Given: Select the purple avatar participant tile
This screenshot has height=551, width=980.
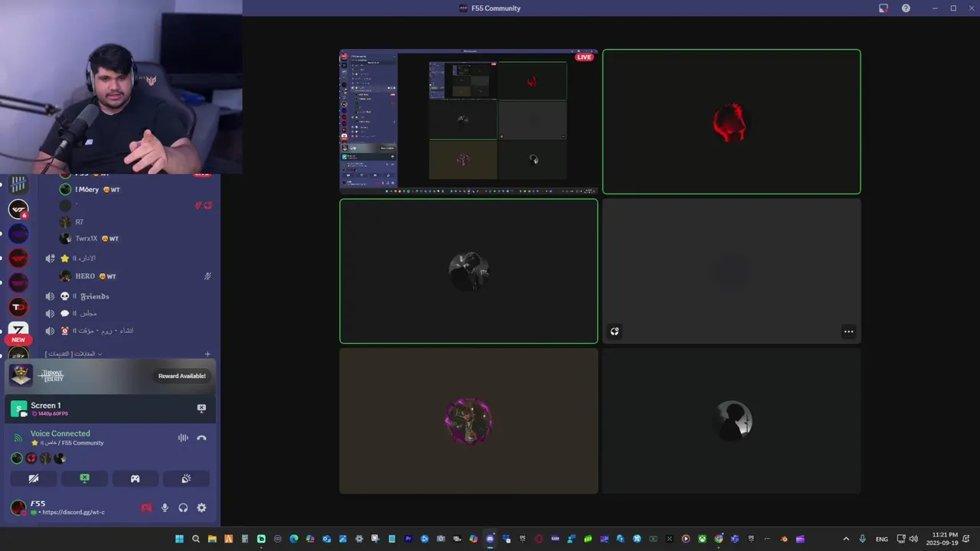Looking at the screenshot, I should point(469,421).
